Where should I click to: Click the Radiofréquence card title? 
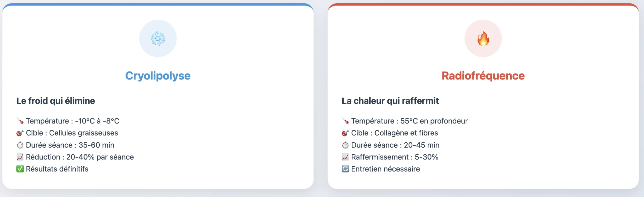point(483,76)
